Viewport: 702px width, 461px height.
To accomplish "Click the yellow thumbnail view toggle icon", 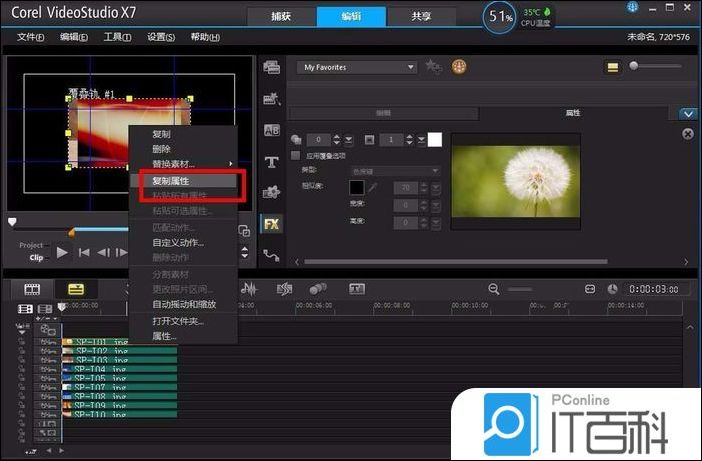I will (612, 68).
